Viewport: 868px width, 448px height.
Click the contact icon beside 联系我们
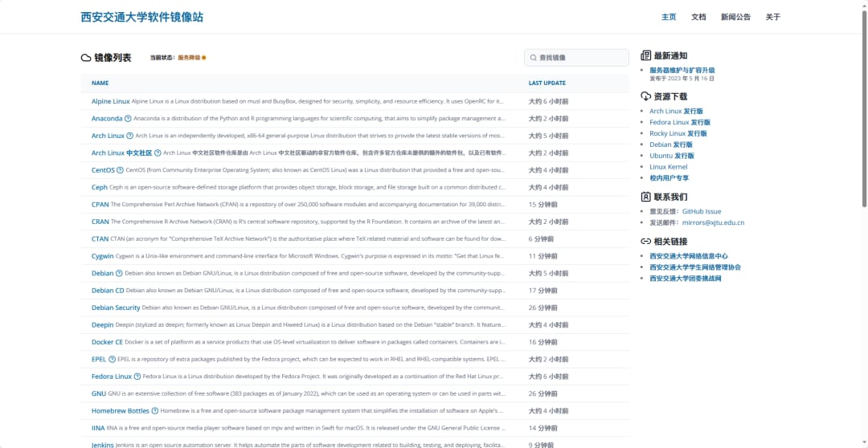[645, 197]
